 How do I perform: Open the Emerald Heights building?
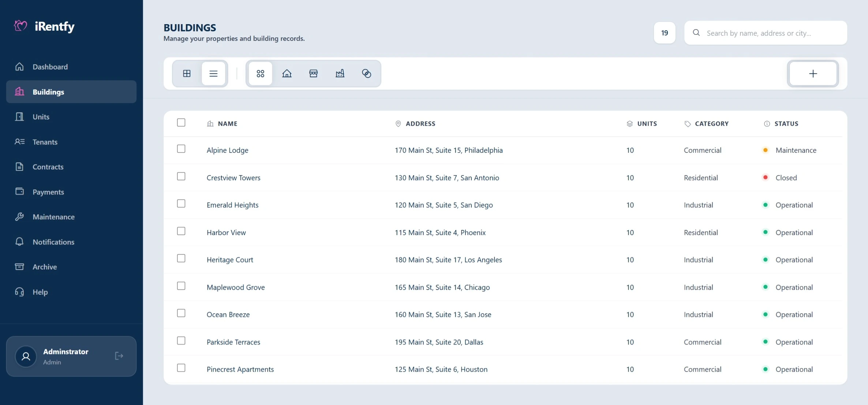[x=232, y=205]
